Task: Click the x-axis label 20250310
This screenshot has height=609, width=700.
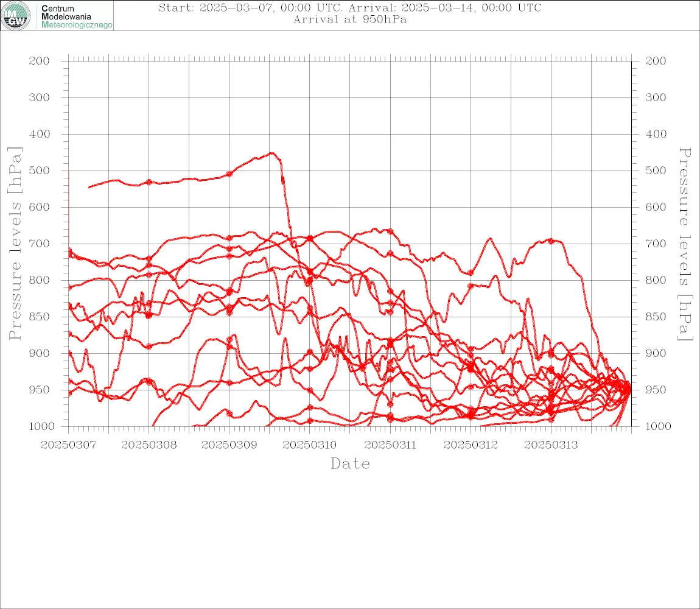Action: tap(309, 445)
